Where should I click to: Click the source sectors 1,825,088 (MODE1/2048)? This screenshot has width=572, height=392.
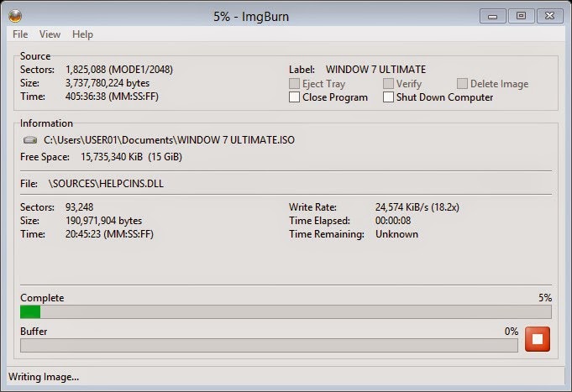click(x=119, y=70)
